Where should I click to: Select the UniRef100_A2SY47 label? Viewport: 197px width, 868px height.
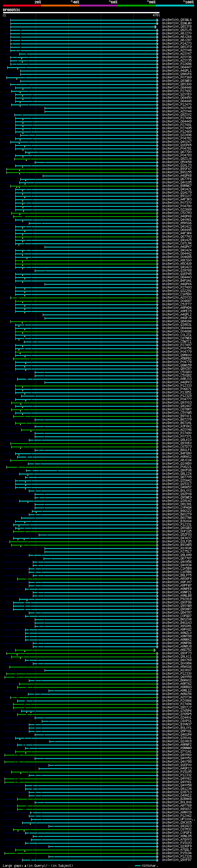(177, 54)
